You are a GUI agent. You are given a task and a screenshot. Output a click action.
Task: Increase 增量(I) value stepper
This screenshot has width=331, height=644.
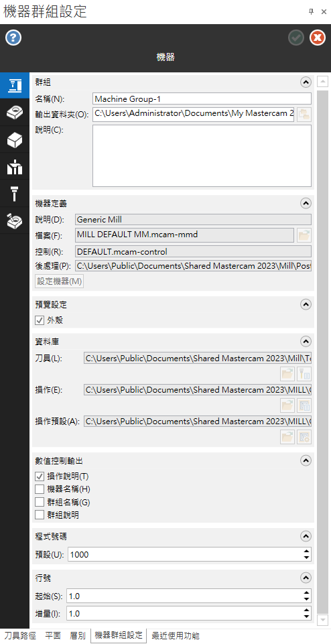click(x=306, y=610)
